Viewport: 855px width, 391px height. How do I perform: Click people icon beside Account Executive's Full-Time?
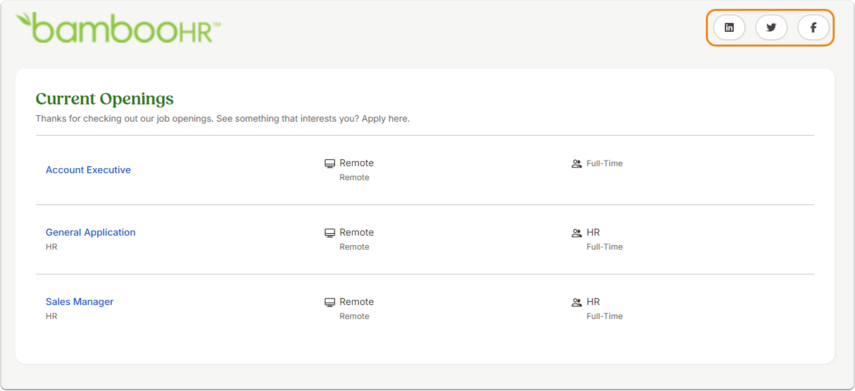pos(576,164)
